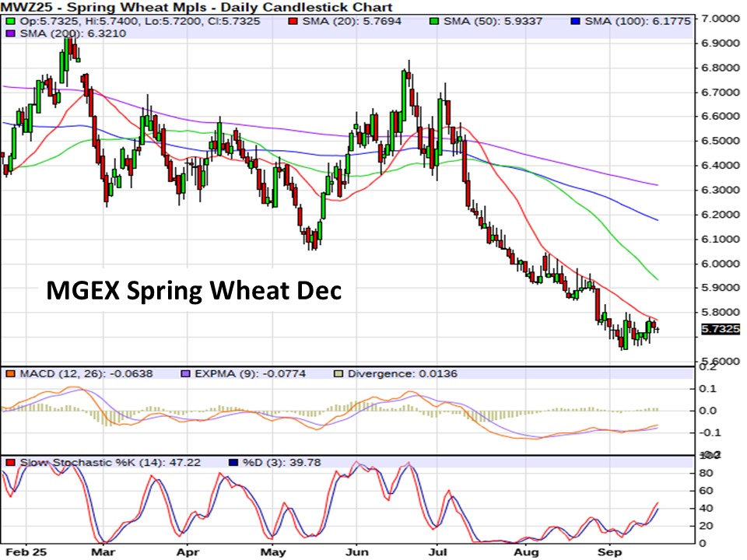
Task: Click the 6.0000 price axis label
Action: pos(720,264)
